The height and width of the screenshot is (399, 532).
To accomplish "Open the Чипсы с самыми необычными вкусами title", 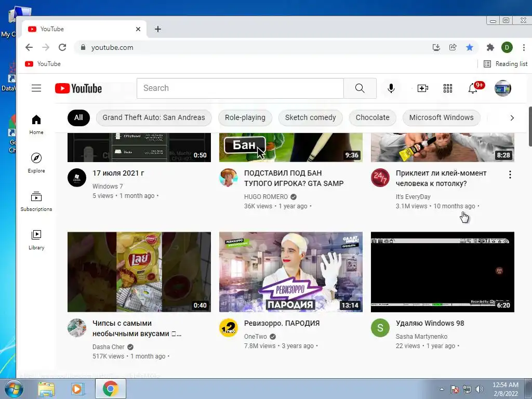I will (137, 328).
